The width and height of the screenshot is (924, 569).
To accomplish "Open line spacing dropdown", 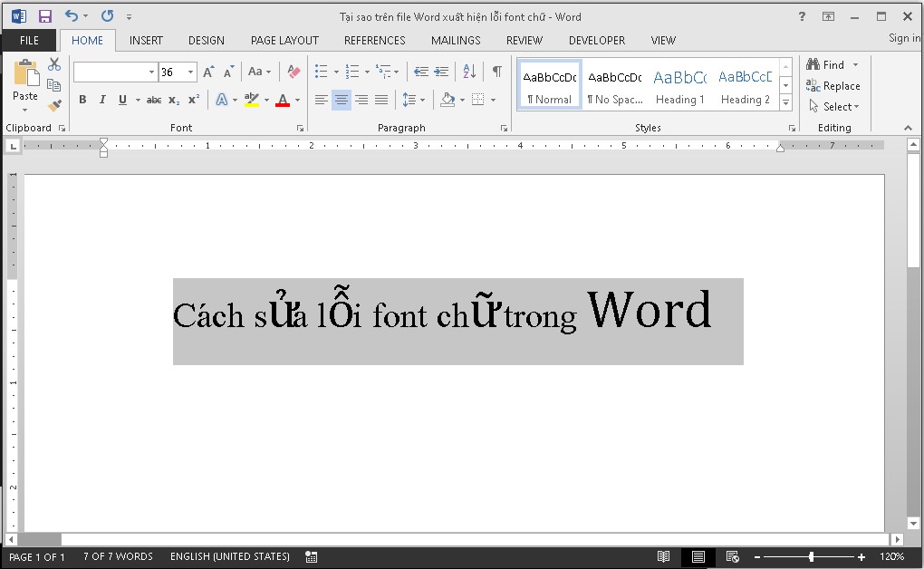I will (x=413, y=100).
